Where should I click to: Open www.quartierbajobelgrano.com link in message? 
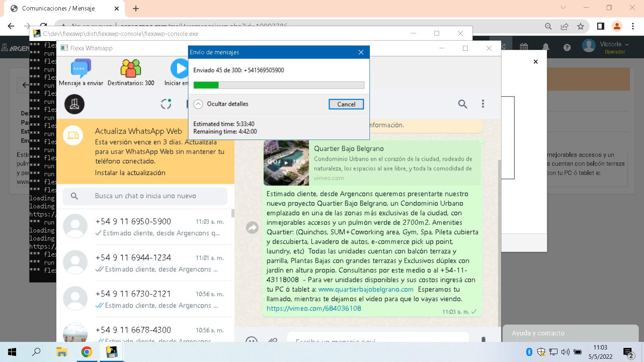tap(366, 289)
